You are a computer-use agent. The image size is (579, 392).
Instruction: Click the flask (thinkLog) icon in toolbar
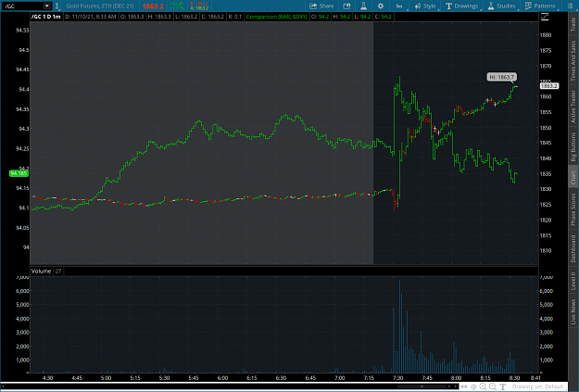pyautogui.click(x=363, y=6)
